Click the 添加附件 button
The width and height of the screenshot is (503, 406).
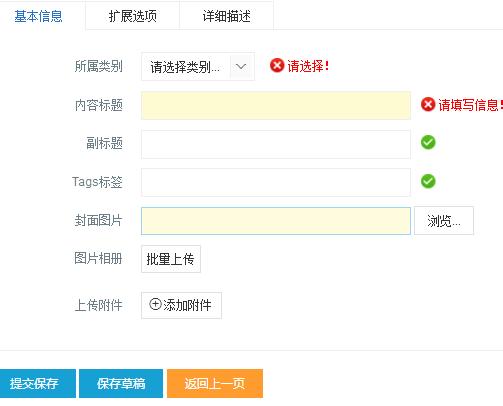tap(181, 305)
